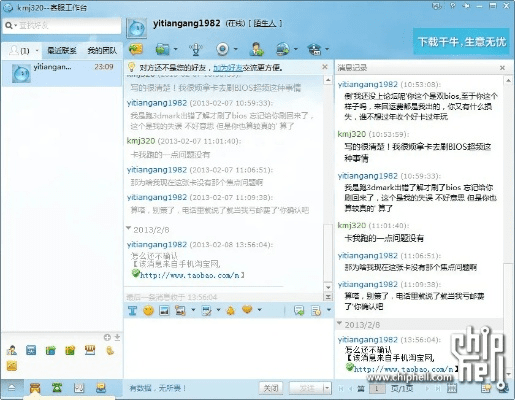Click the 有数据，无烦恼！ status text
515x400 pixels.
pyautogui.click(x=158, y=388)
